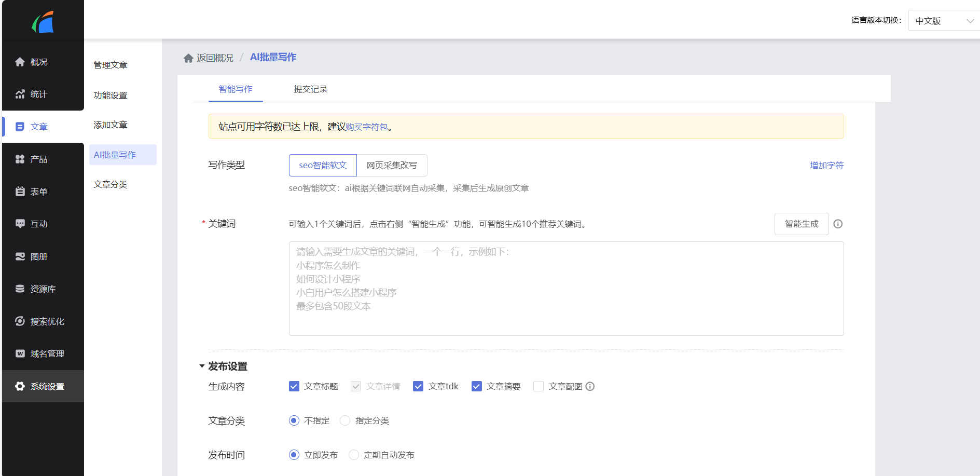The image size is (980, 476).
Task: Open 添加文章 from the secondary menu
Action: (109, 125)
